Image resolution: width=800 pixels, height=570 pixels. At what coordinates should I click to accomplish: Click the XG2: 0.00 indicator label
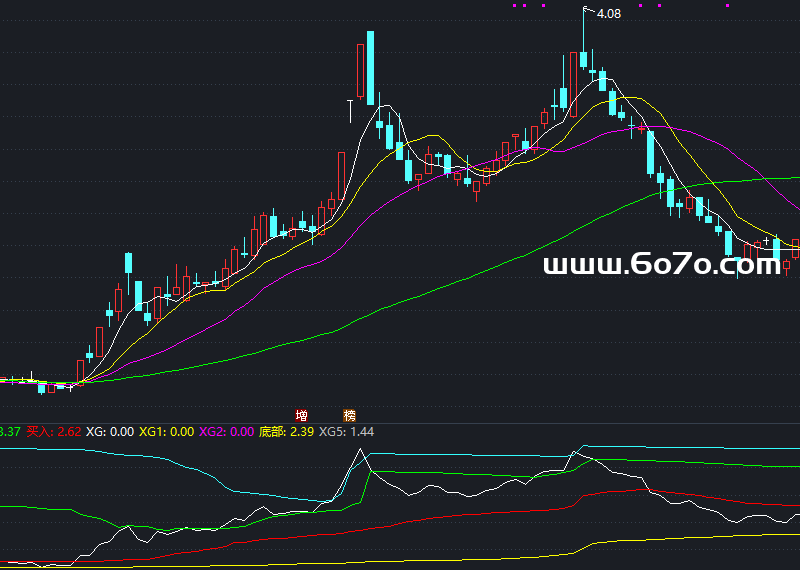(226, 432)
